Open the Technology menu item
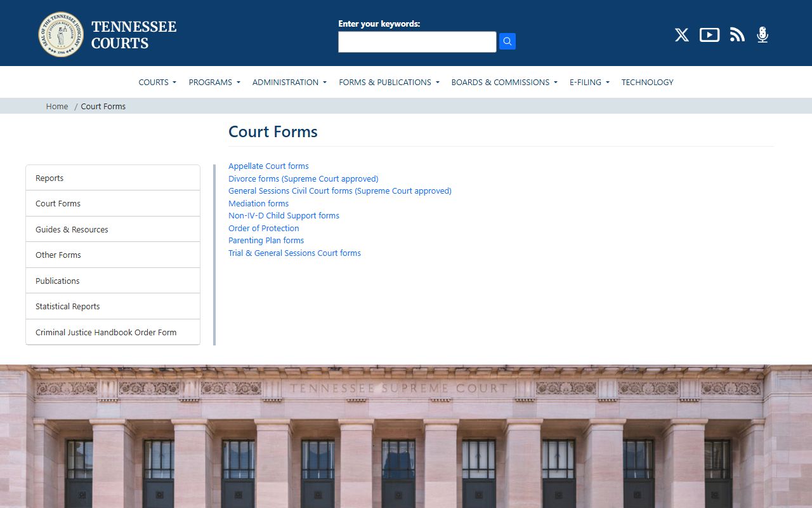This screenshot has height=508, width=812. (x=647, y=82)
